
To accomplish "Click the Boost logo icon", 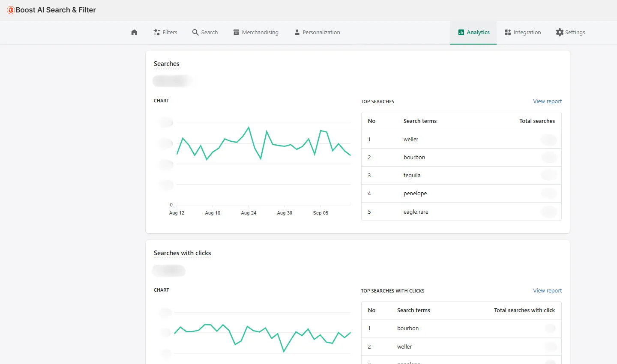I will (11, 10).
